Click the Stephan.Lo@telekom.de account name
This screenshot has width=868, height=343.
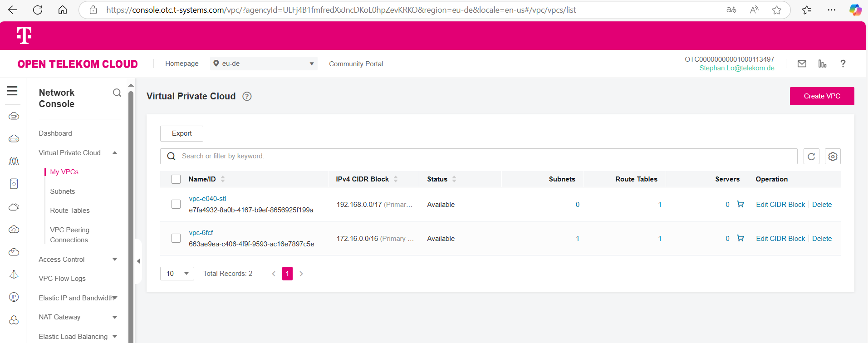point(737,68)
